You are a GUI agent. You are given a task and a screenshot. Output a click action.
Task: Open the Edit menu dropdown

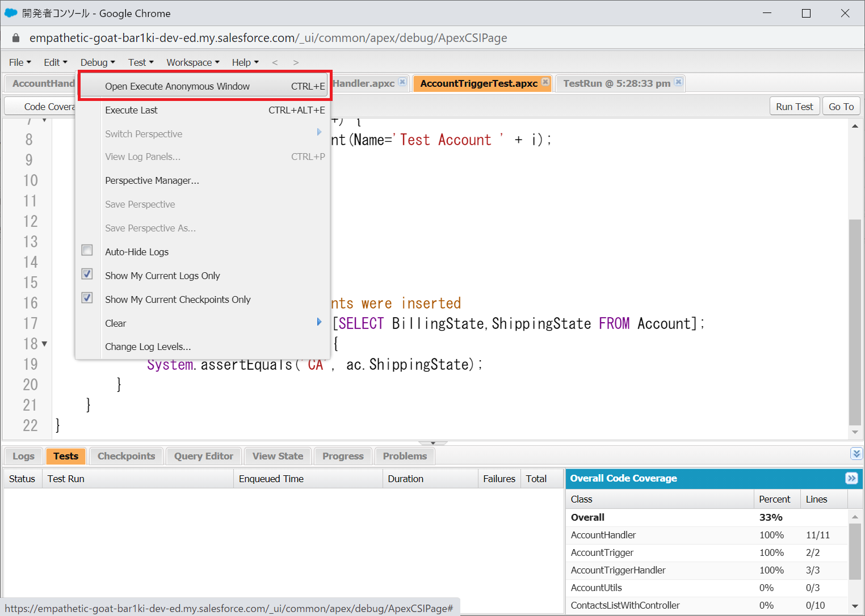[x=56, y=62]
